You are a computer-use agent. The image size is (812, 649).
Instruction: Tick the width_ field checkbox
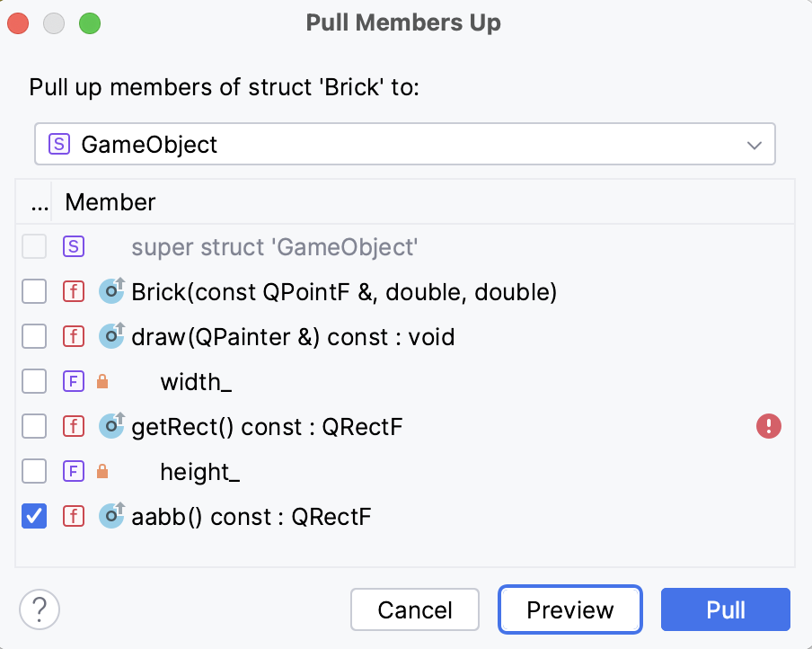pos(34,382)
